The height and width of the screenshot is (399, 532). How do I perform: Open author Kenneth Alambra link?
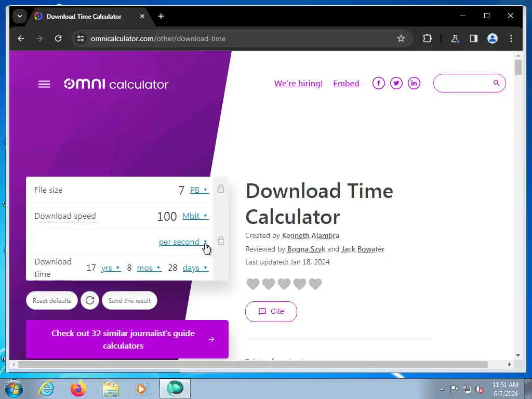pyautogui.click(x=311, y=235)
